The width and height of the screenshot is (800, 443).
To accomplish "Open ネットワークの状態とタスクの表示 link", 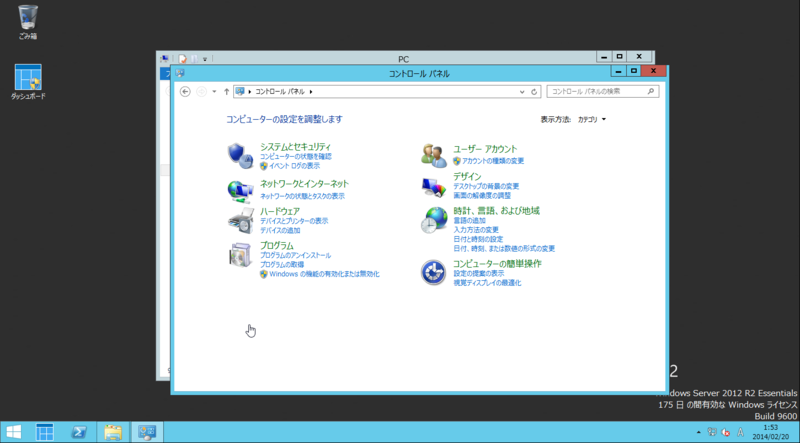I will pos(303,196).
